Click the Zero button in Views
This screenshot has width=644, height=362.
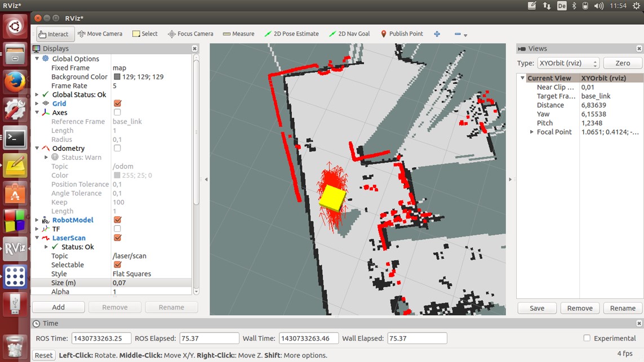tap(622, 63)
